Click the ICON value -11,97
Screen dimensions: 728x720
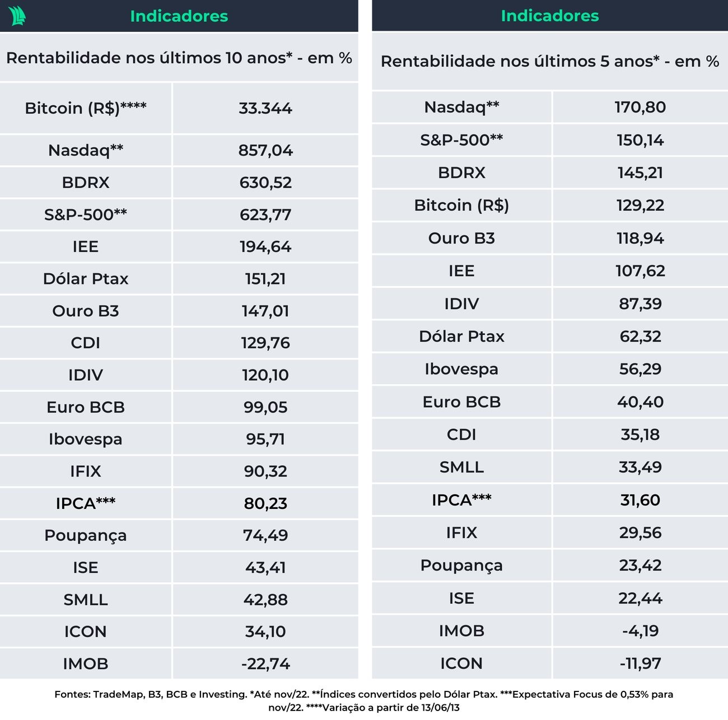click(640, 663)
